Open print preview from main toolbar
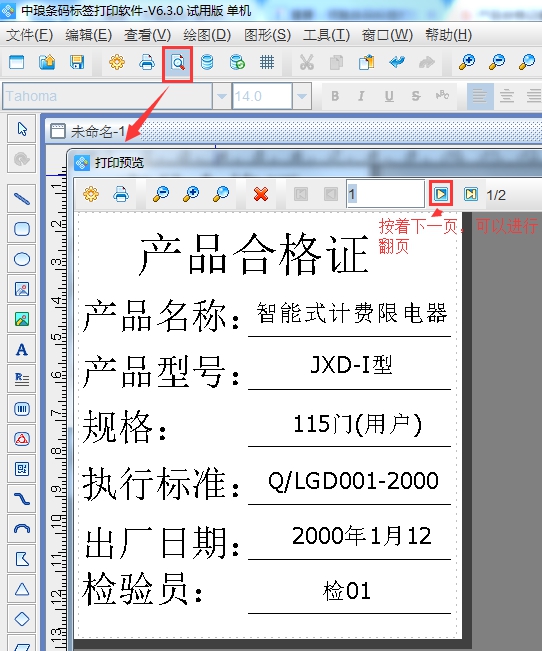542x651 pixels. pos(178,63)
